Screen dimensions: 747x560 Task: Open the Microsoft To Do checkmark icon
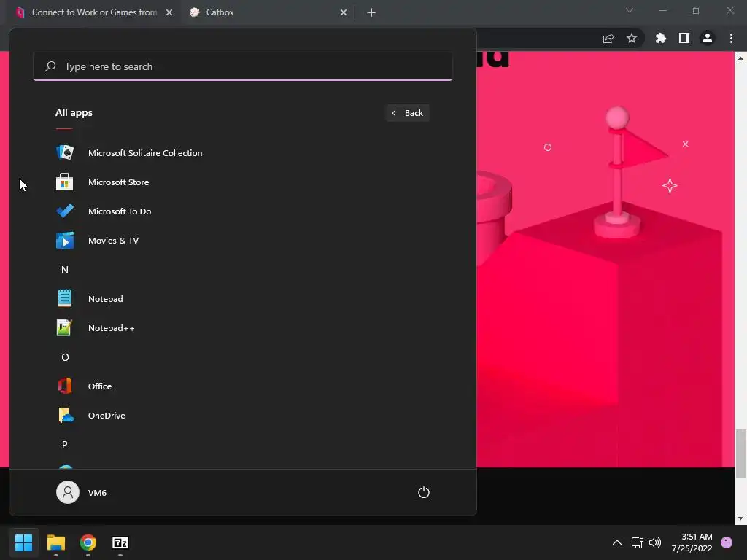65,211
